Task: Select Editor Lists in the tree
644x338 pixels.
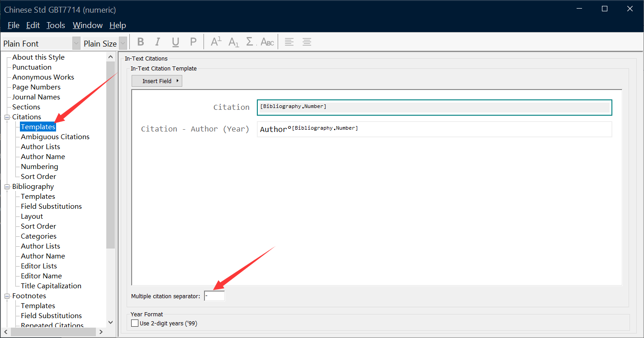Action: coord(39,266)
